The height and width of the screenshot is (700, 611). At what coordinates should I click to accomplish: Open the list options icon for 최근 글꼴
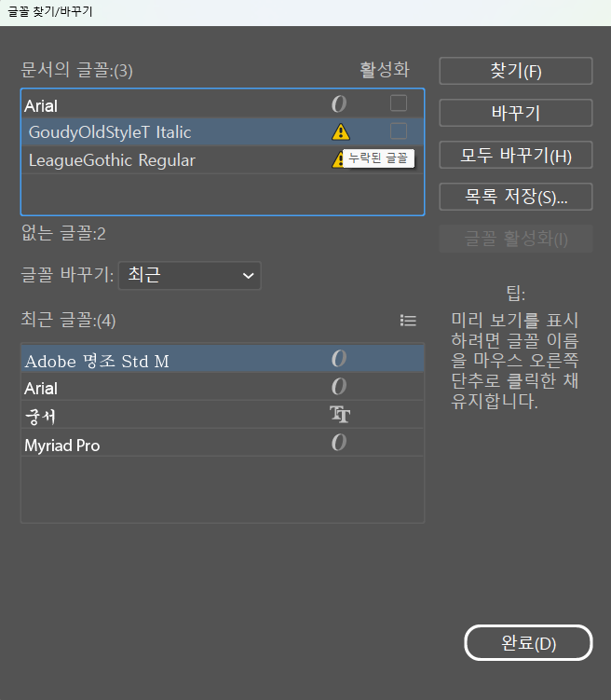point(408,321)
